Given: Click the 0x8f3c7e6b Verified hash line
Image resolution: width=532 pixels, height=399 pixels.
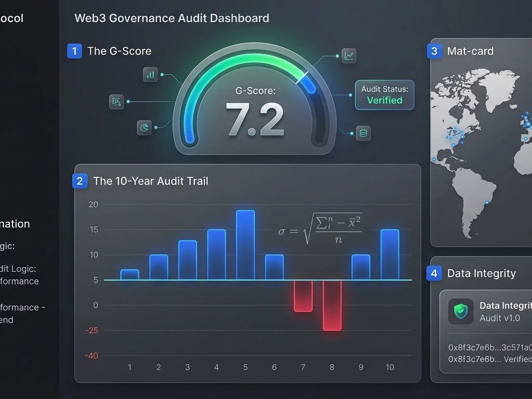Looking at the screenshot, I should [490, 359].
